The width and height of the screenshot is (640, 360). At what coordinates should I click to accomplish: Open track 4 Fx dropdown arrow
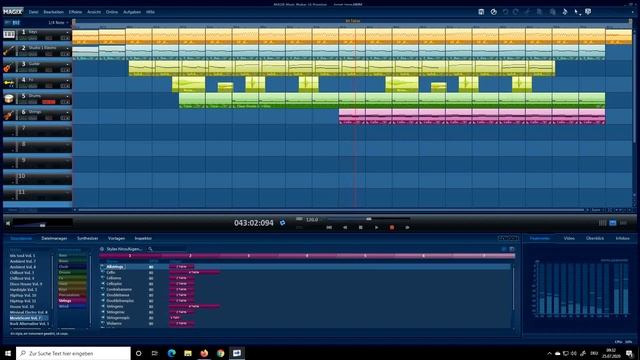(68, 80)
